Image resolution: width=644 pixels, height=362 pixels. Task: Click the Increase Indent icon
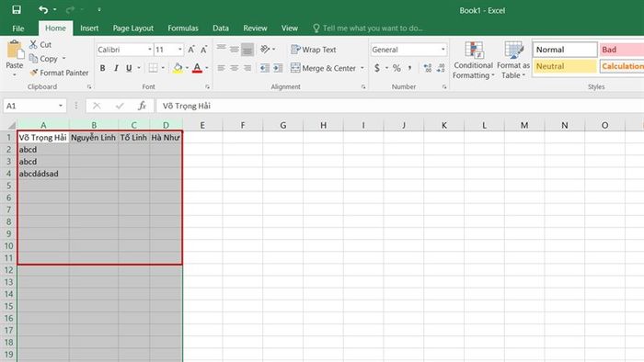click(278, 68)
